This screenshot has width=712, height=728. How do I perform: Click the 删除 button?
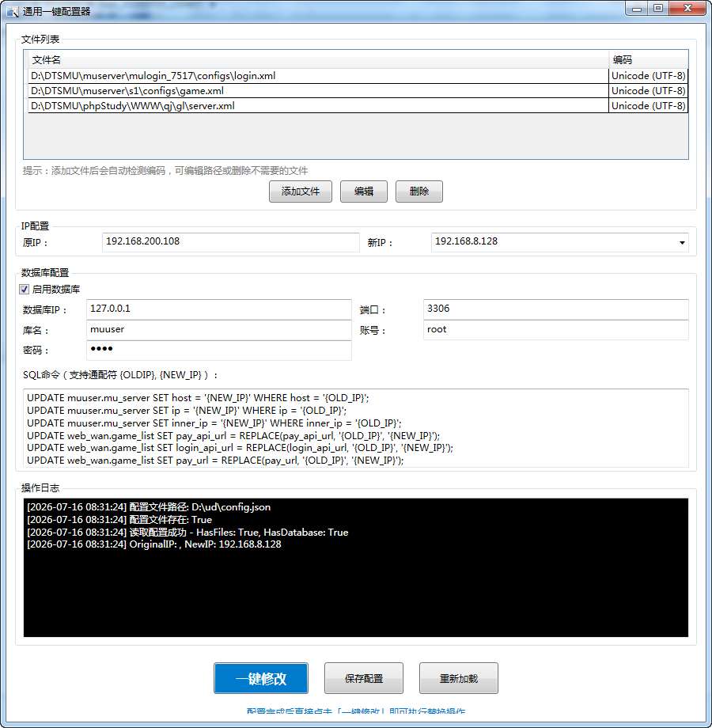[418, 191]
